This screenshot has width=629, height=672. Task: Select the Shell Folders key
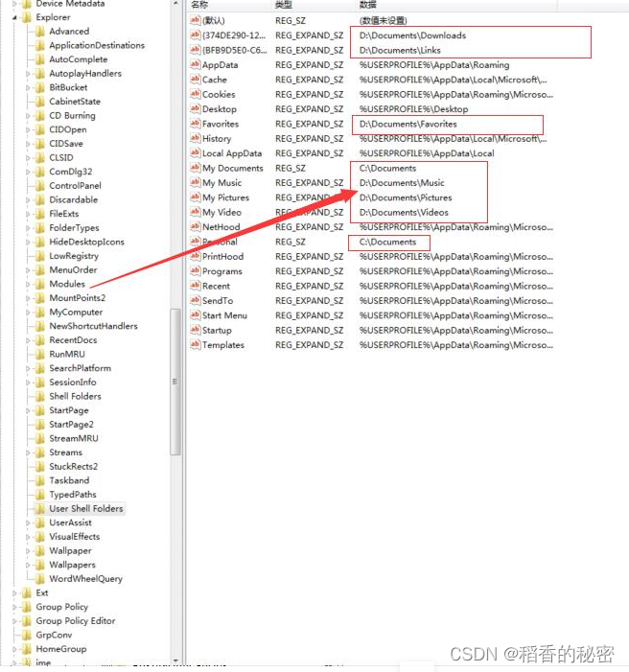(75, 396)
